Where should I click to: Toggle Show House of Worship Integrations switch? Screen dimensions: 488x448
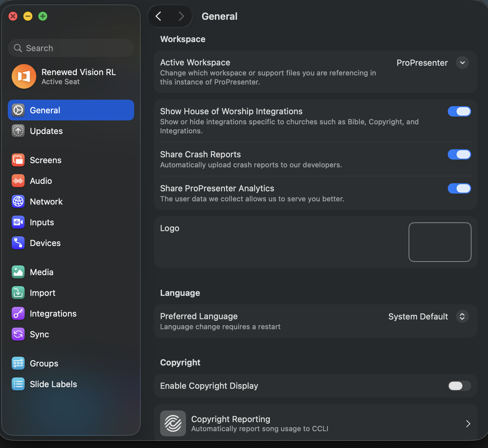click(459, 111)
